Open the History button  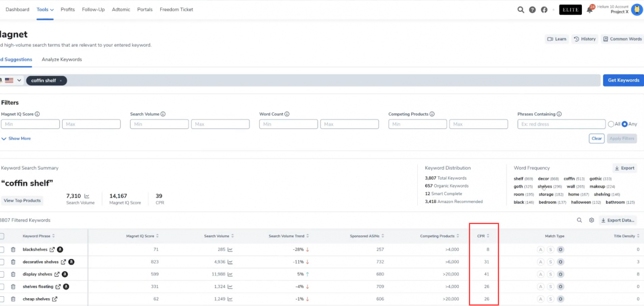(585, 39)
